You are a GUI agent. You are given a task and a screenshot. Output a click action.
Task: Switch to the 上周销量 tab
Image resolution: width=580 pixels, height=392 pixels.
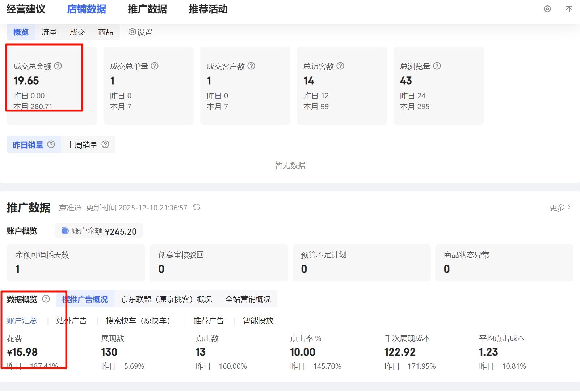pyautogui.click(x=83, y=145)
